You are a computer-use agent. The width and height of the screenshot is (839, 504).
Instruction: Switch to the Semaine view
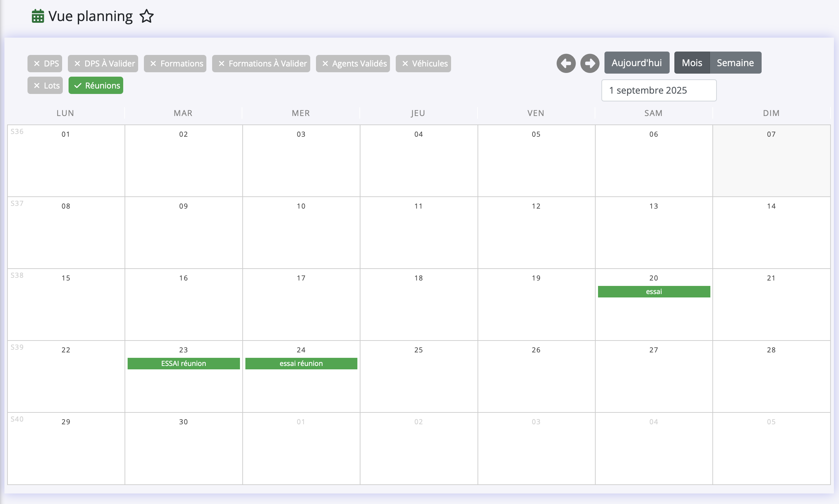point(735,63)
